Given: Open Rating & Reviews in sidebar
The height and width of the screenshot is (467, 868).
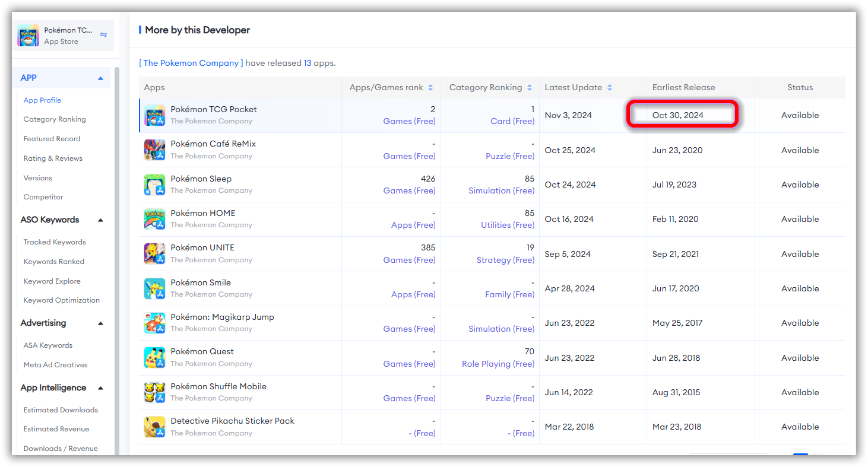Looking at the screenshot, I should click(x=53, y=158).
